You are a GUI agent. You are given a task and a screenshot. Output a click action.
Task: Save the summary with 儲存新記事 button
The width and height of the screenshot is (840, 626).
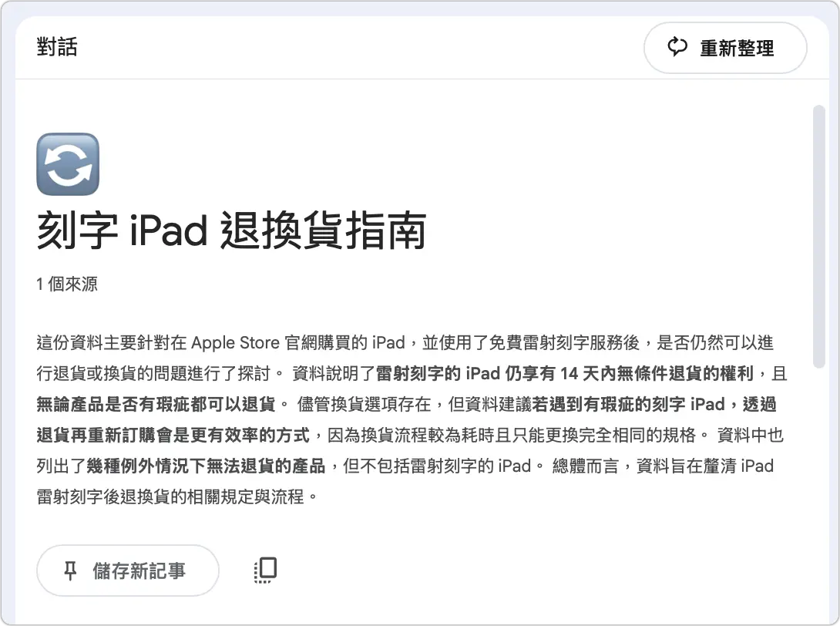click(x=127, y=570)
